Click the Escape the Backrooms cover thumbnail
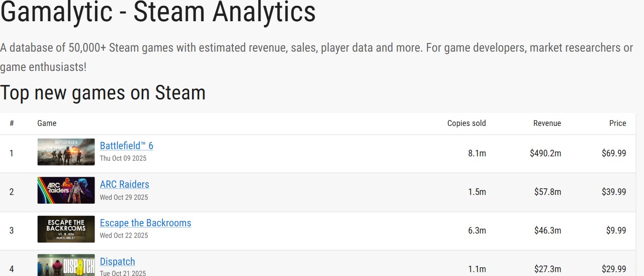This screenshot has height=276, width=644. click(66, 229)
